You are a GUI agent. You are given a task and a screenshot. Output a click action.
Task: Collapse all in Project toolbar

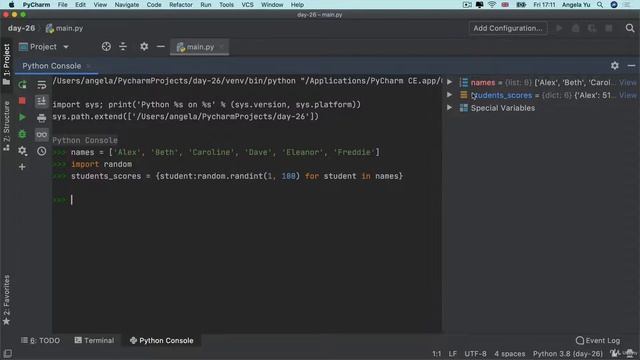coord(123,47)
